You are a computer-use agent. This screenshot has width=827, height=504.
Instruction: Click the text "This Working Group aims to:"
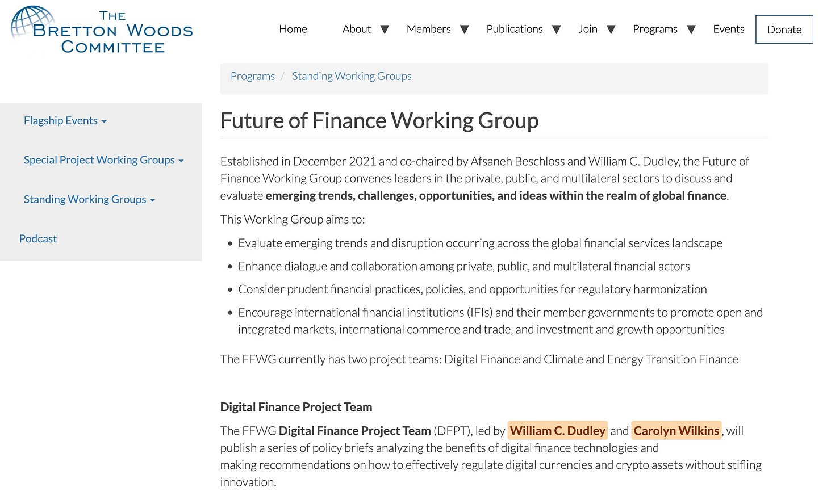pos(293,219)
